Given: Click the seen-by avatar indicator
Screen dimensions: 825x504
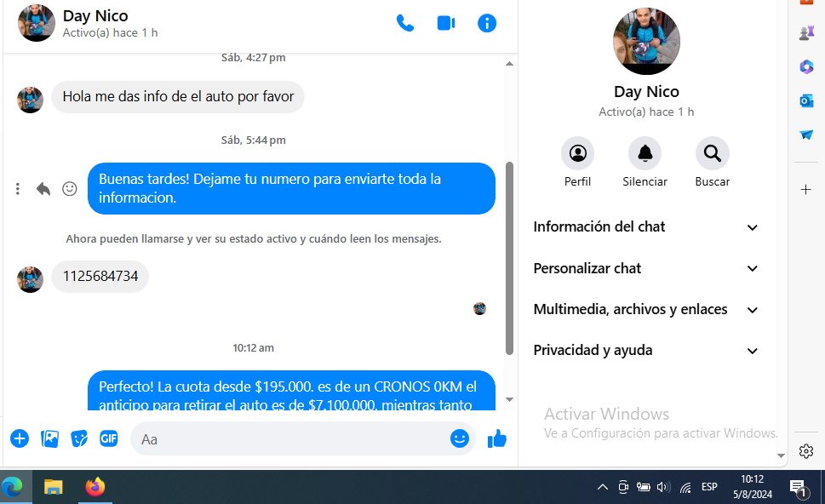Looking at the screenshot, I should coord(479,309).
